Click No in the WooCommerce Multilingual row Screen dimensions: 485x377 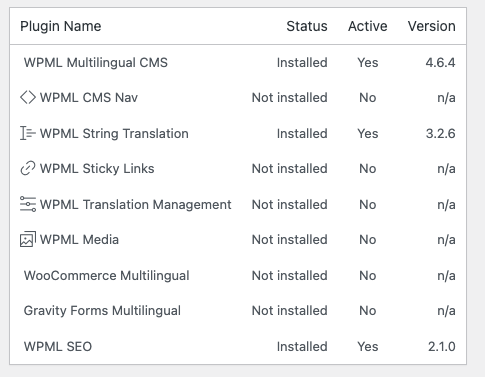pos(368,275)
